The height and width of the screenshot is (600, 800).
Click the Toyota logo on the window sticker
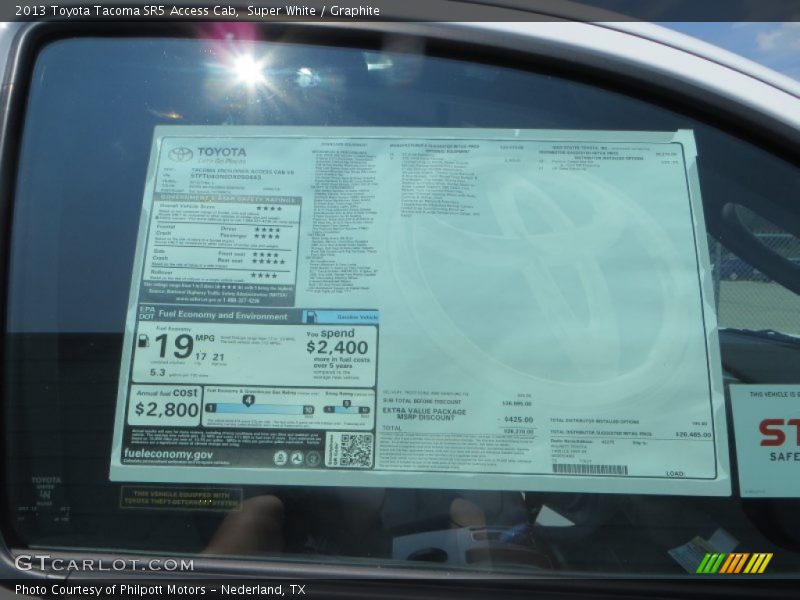[x=181, y=154]
